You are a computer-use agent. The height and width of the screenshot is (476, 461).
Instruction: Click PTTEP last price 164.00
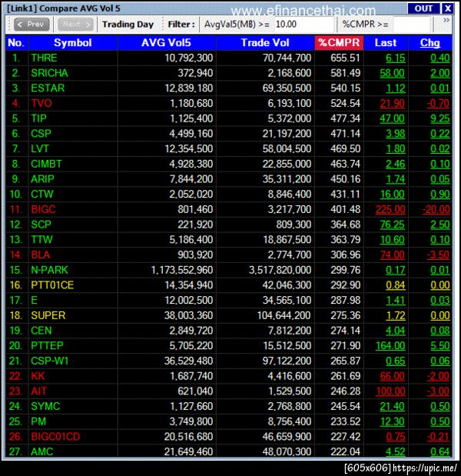(390, 346)
